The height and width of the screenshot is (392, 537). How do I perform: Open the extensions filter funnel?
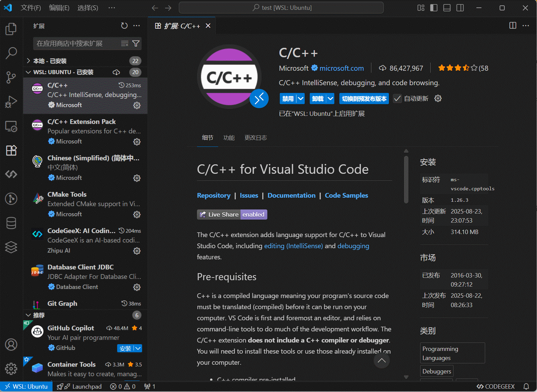click(x=136, y=43)
